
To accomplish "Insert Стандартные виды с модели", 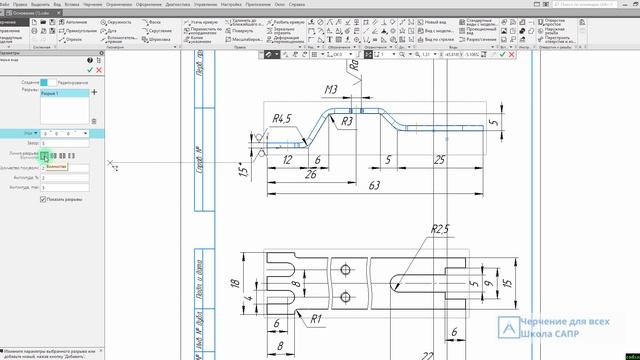I will (478, 22).
